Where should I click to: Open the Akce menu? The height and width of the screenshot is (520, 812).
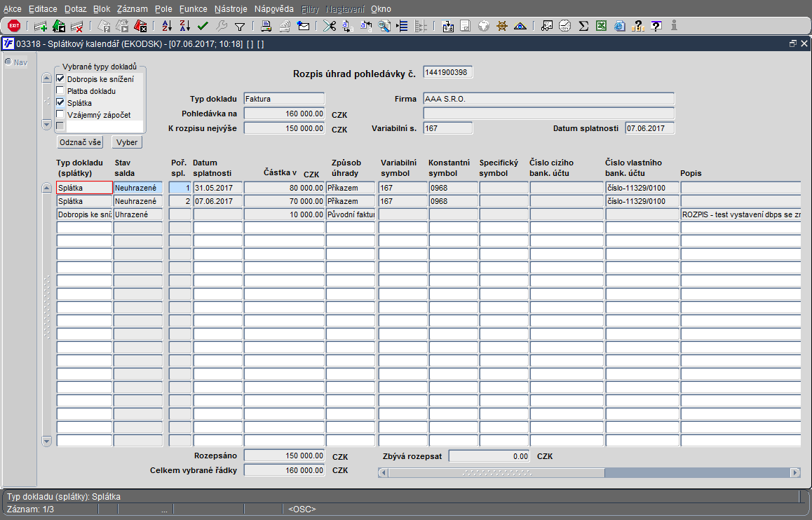pyautogui.click(x=13, y=9)
